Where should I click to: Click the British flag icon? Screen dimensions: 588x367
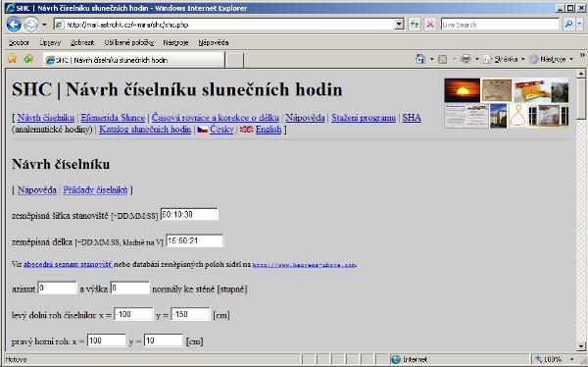point(247,130)
